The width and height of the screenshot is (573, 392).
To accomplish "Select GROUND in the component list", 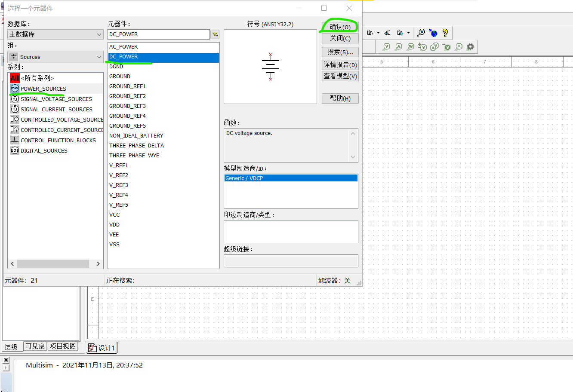I will point(120,76).
